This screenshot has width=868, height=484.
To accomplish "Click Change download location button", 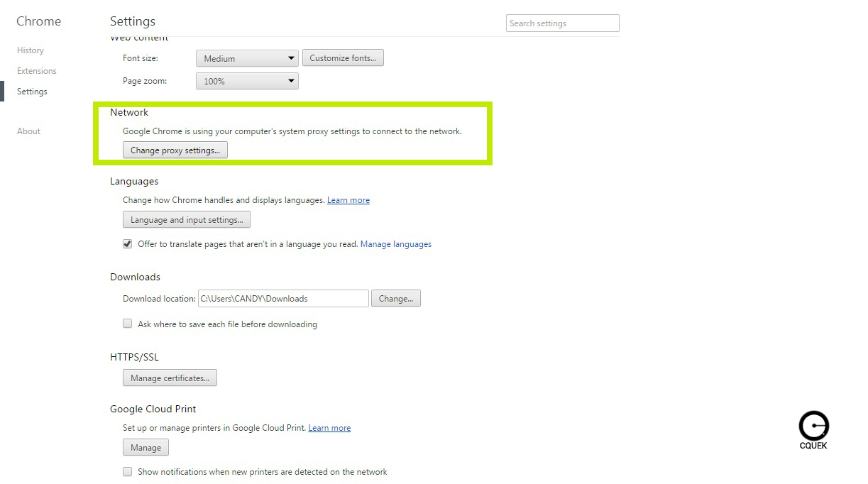I will tap(396, 299).
